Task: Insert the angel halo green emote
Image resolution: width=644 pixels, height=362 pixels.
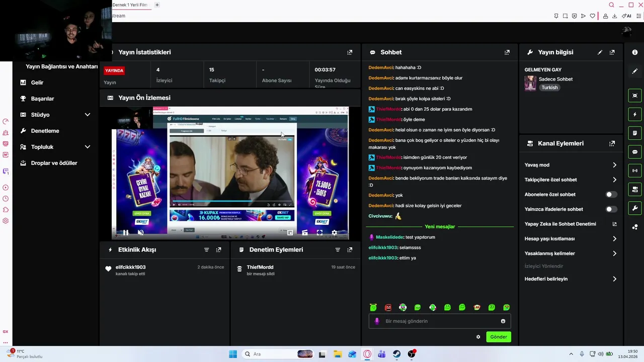Action: pos(373,307)
